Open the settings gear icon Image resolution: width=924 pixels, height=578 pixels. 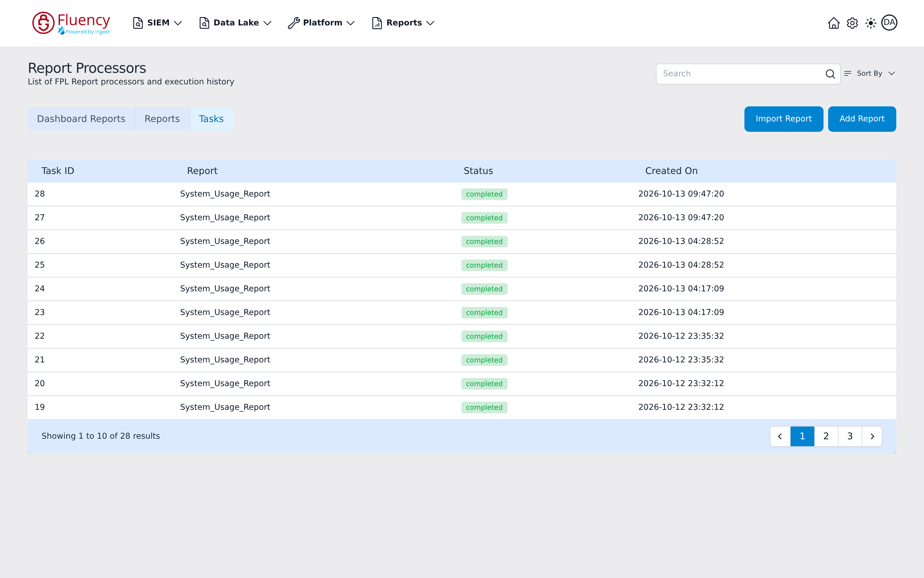click(x=852, y=23)
